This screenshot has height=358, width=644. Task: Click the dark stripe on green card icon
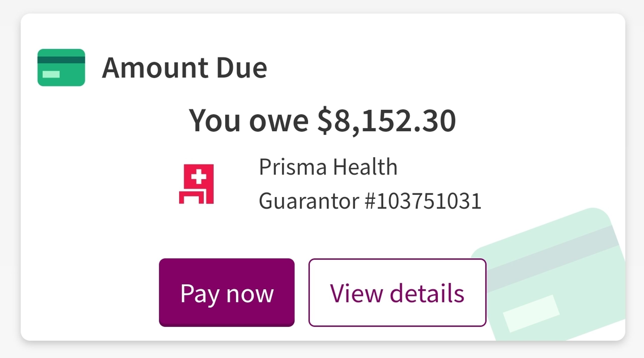pyautogui.click(x=61, y=60)
